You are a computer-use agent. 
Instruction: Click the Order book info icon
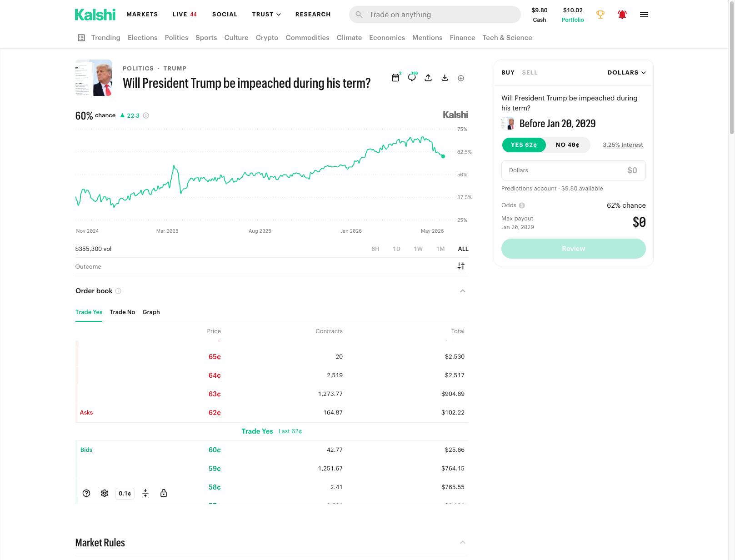[x=118, y=291]
